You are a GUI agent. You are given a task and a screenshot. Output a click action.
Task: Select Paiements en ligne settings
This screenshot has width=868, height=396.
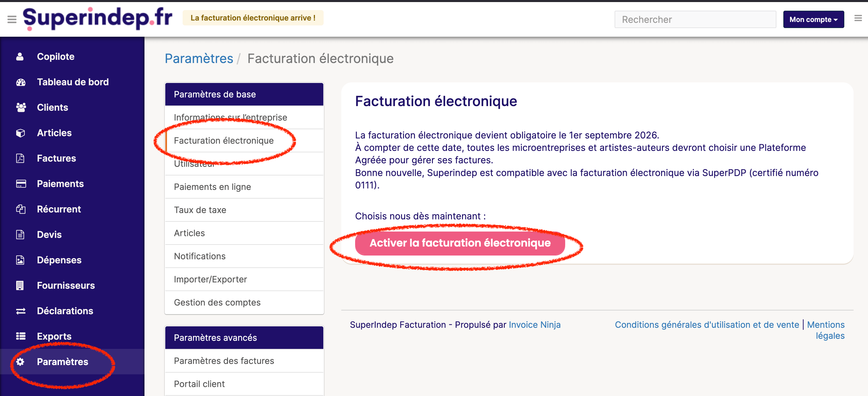tap(244, 187)
